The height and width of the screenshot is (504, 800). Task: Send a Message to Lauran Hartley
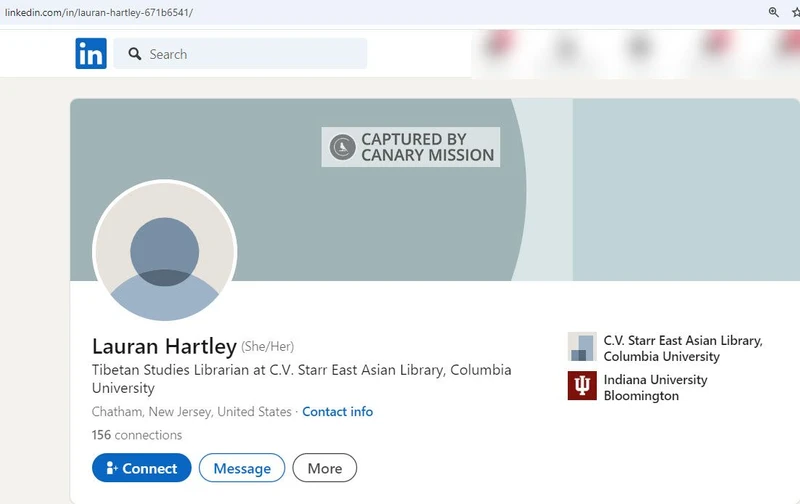[242, 468]
